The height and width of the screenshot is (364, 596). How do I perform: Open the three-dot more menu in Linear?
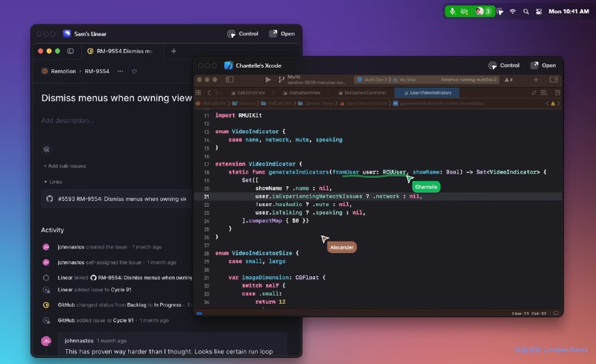[x=121, y=71]
